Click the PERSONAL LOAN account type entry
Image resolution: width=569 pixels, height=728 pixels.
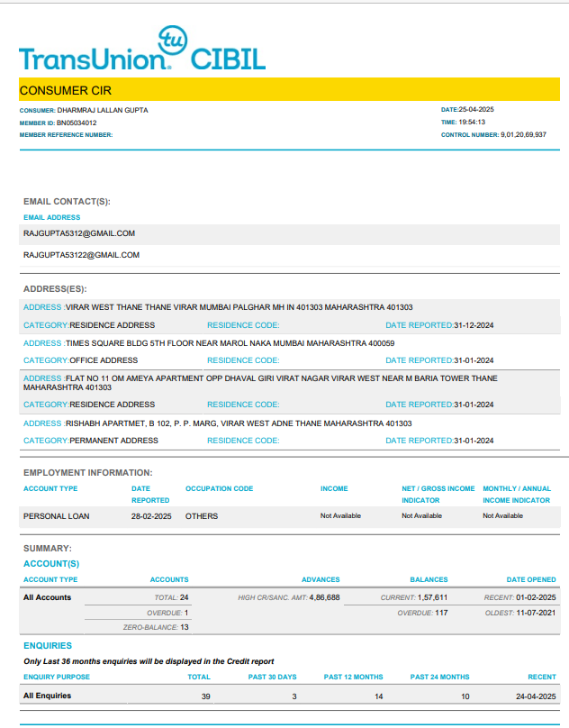[56, 516]
